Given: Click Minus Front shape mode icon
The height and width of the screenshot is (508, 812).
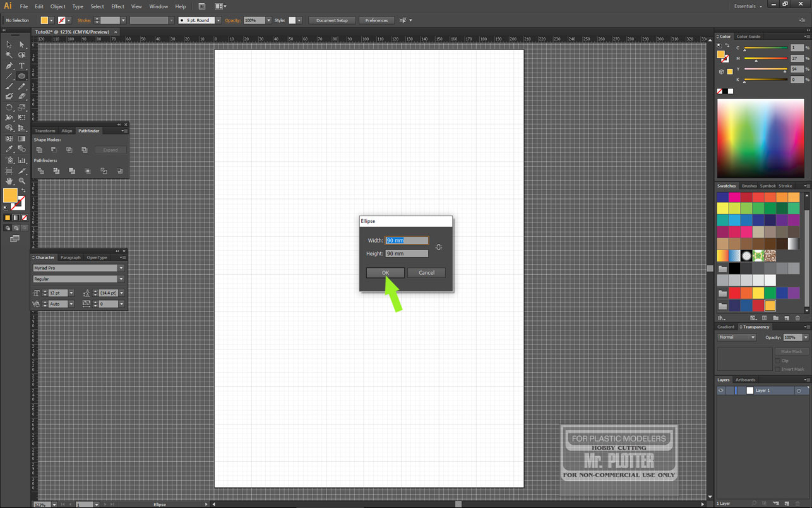Looking at the screenshot, I should pos(54,150).
